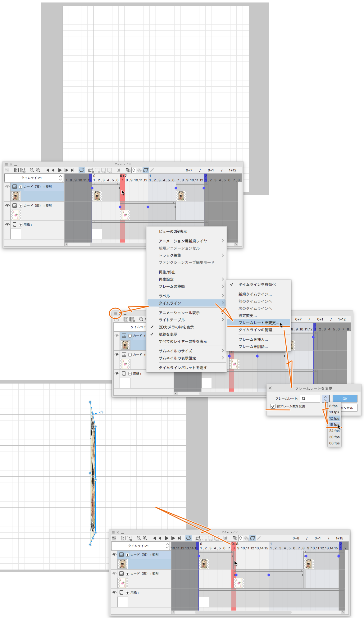Open フレームの移動 submenu
The width and height of the screenshot is (364, 618).
[186, 286]
